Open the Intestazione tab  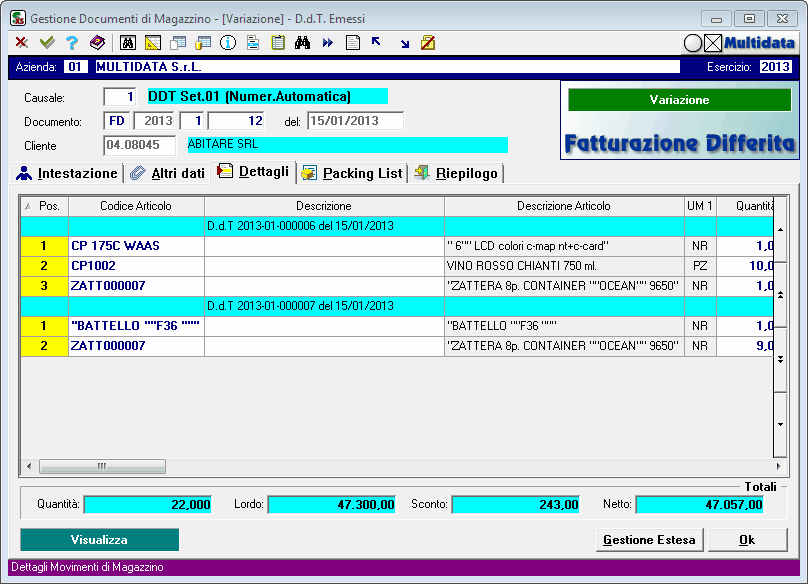(67, 173)
